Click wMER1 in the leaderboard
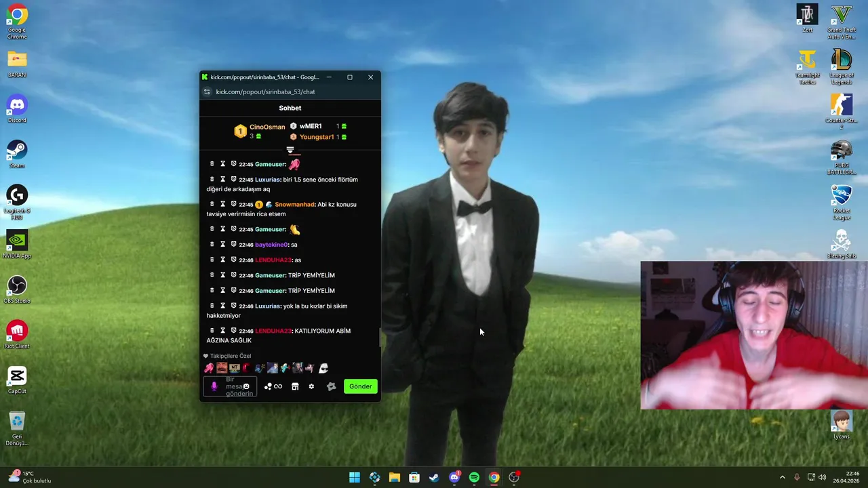 (x=311, y=126)
